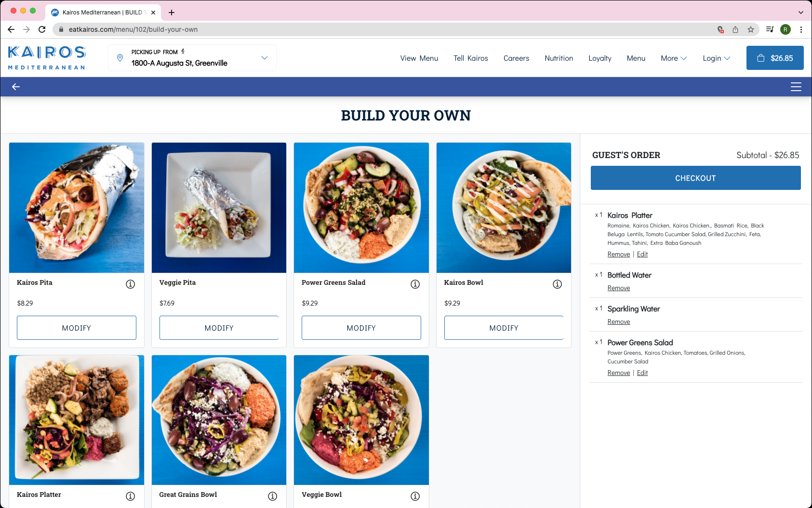
Task: Close the Kairos Mediterranean tab
Action: coord(153,13)
